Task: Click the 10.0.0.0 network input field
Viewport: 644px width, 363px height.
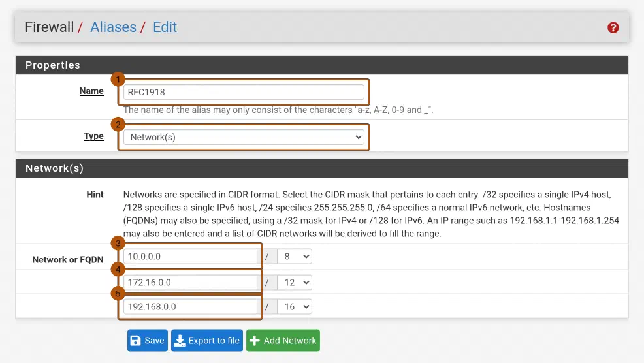Action: (190, 256)
